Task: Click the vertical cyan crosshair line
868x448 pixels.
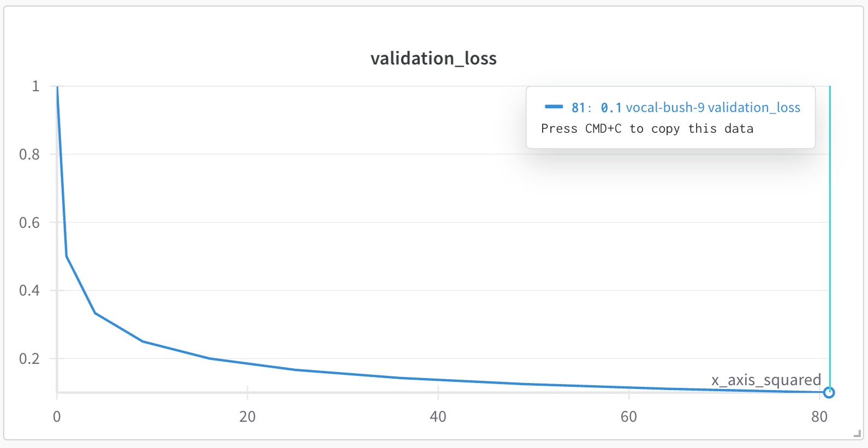Action: pos(830,246)
